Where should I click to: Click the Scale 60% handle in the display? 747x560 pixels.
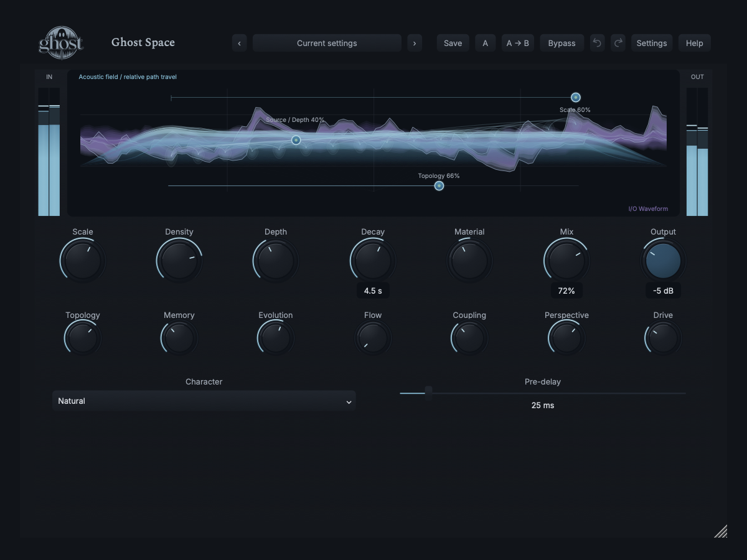pyautogui.click(x=576, y=97)
